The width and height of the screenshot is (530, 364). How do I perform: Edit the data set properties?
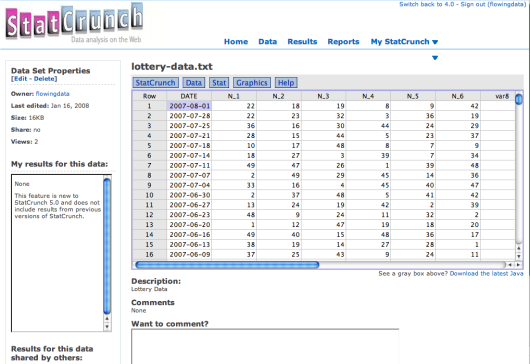point(20,79)
